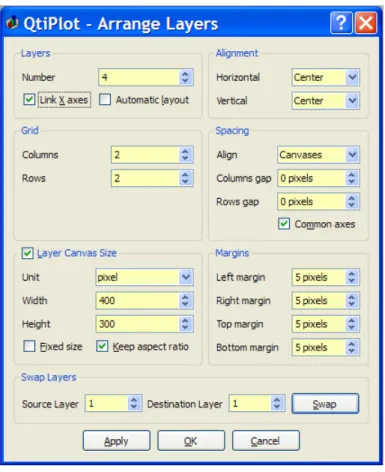Decrease the grid Rows count
Viewport: 385px width, 472px height.
(x=185, y=182)
